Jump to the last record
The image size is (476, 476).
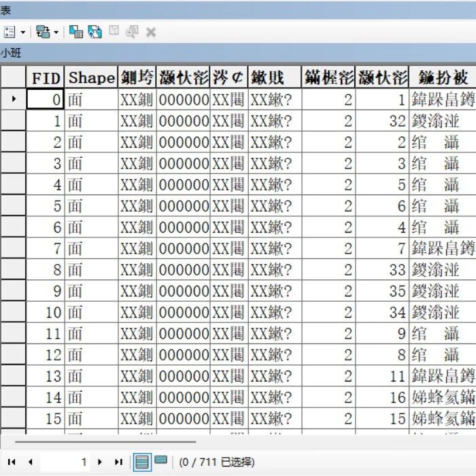(118, 462)
